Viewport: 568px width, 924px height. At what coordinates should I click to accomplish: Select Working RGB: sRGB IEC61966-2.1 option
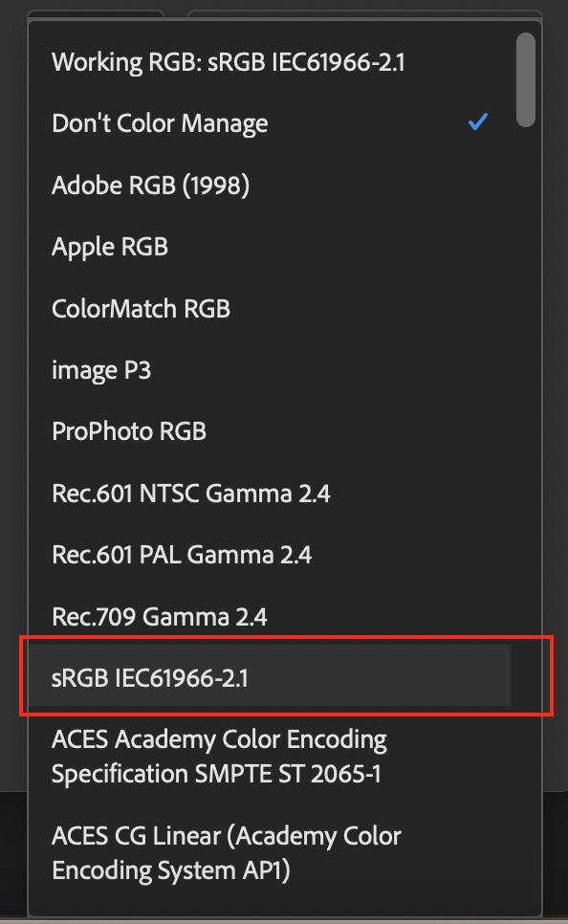pyautogui.click(x=270, y=62)
